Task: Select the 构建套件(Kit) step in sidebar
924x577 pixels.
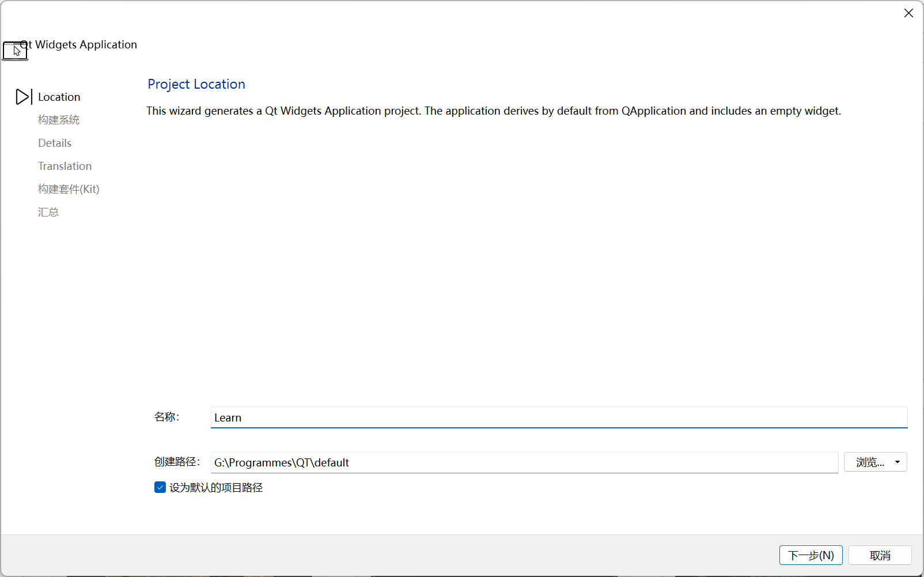Action: pos(69,189)
